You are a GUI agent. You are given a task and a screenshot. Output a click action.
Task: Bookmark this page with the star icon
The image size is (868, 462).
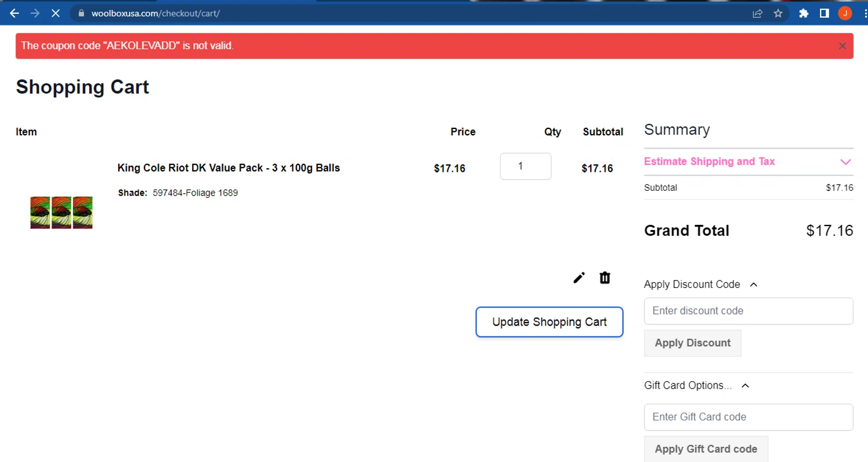(778, 13)
